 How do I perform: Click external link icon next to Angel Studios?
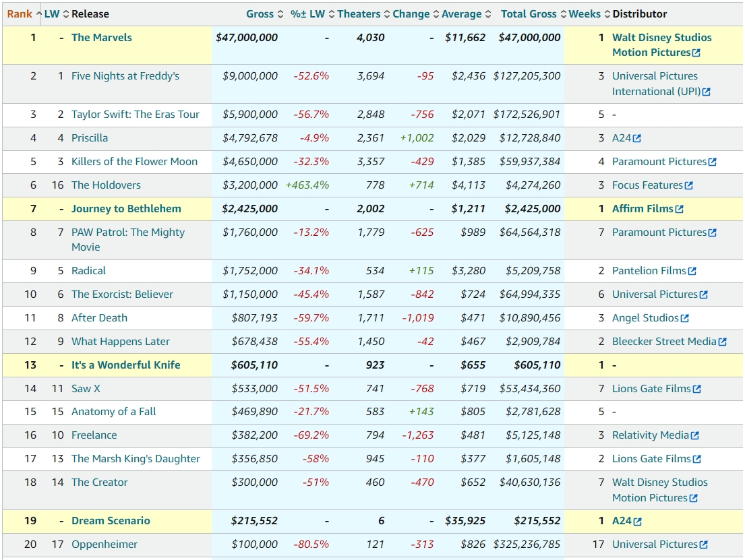pyautogui.click(x=684, y=318)
